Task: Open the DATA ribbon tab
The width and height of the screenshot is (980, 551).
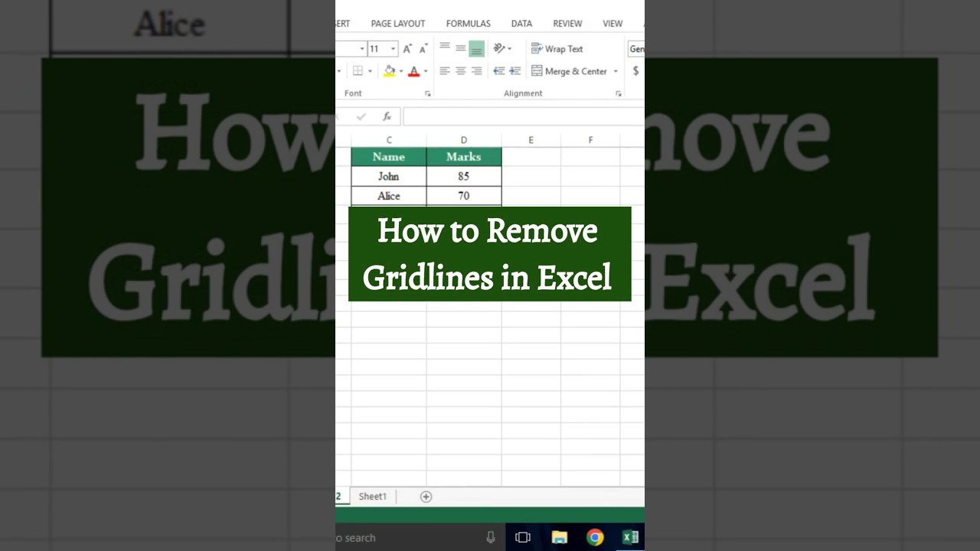Action: (521, 24)
